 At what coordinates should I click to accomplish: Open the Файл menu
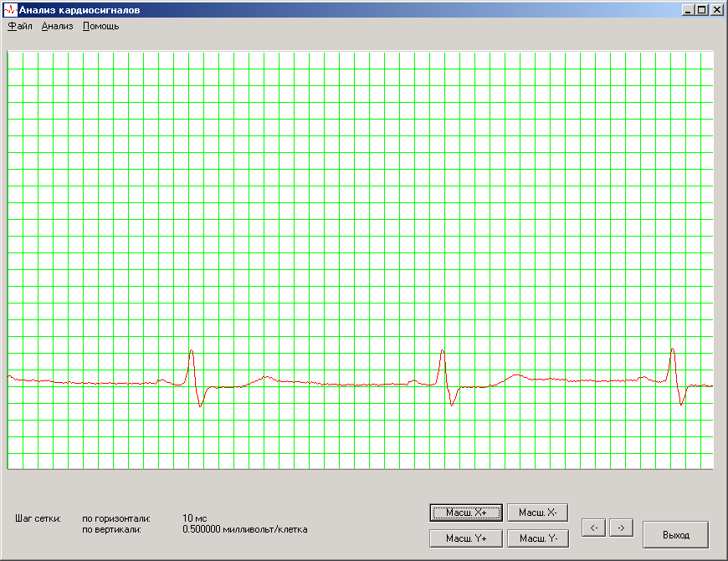tap(20, 27)
